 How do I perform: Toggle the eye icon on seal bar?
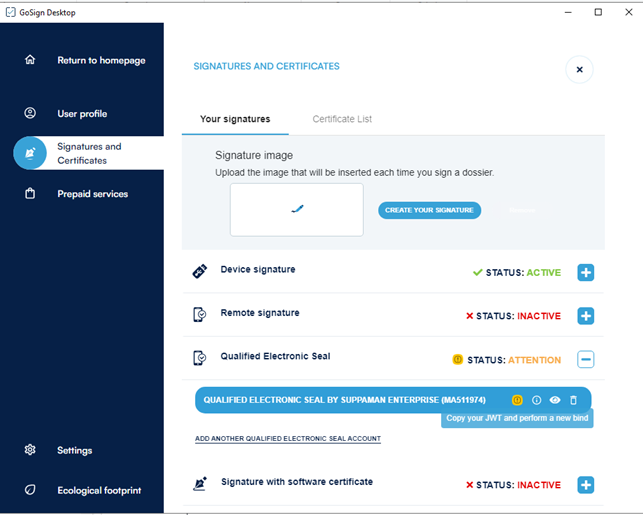point(555,400)
